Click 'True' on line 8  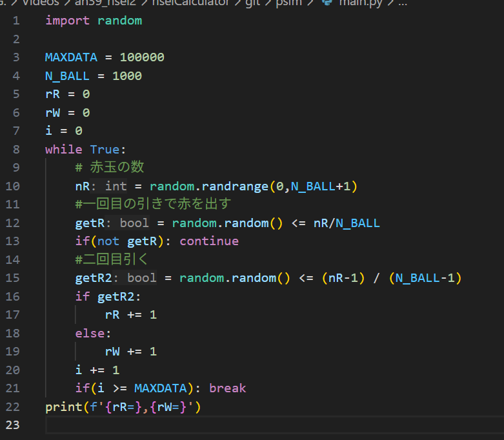point(105,150)
